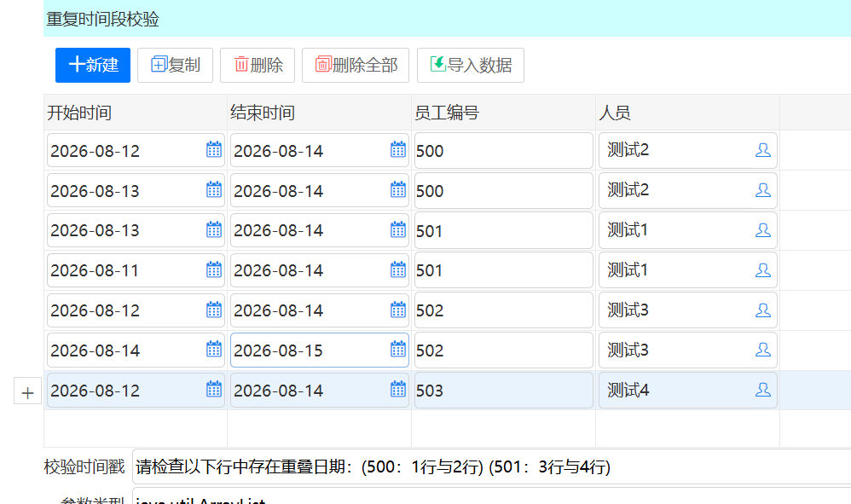Open start calendar for 2026-08-14 row

[x=214, y=350]
